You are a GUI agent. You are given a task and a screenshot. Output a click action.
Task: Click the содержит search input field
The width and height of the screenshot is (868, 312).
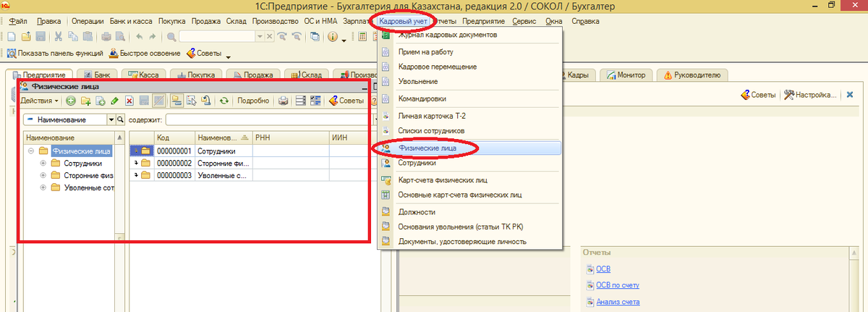[x=268, y=119]
